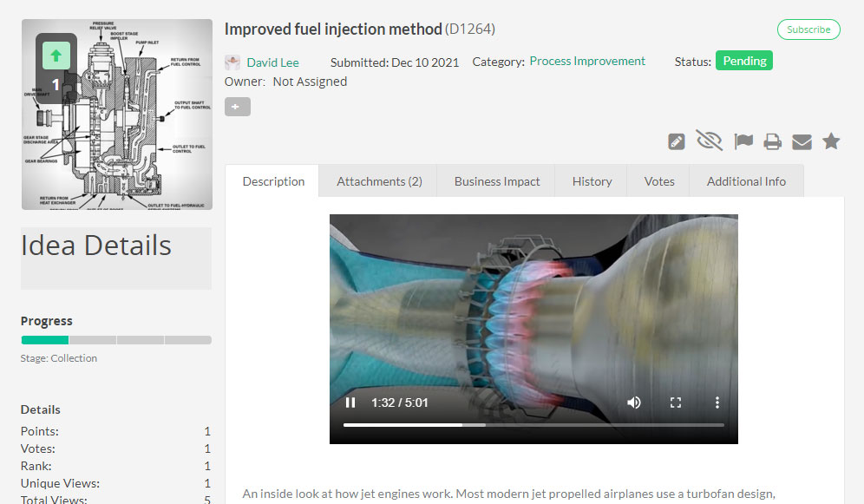Email the idea via envelope icon
This screenshot has width=864, height=504.
[802, 142]
